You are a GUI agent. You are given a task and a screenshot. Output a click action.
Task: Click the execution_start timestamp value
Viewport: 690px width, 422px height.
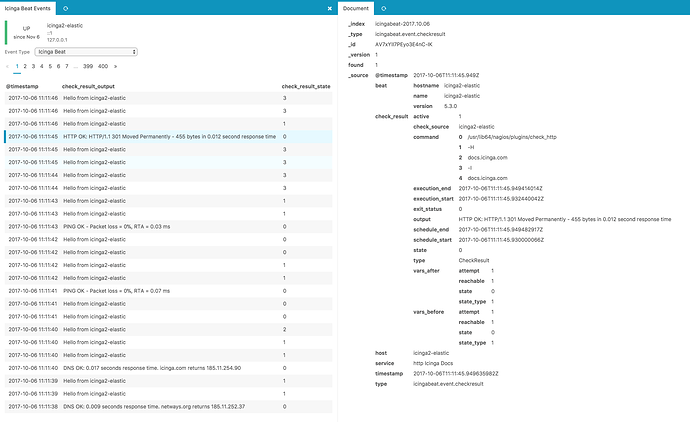click(501, 198)
